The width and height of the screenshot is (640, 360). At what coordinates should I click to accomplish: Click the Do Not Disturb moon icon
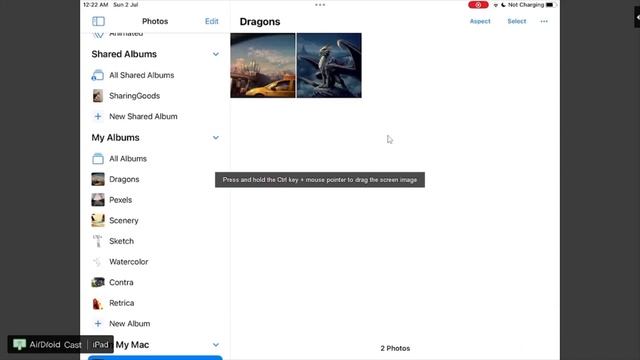(503, 5)
